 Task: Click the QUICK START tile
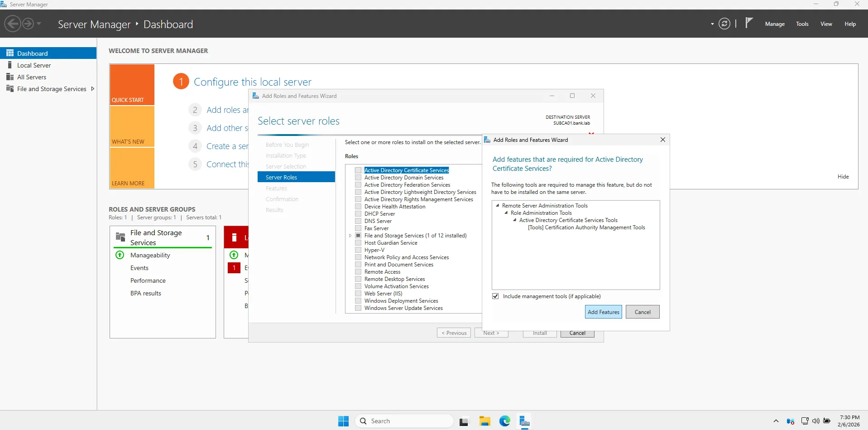(x=132, y=85)
